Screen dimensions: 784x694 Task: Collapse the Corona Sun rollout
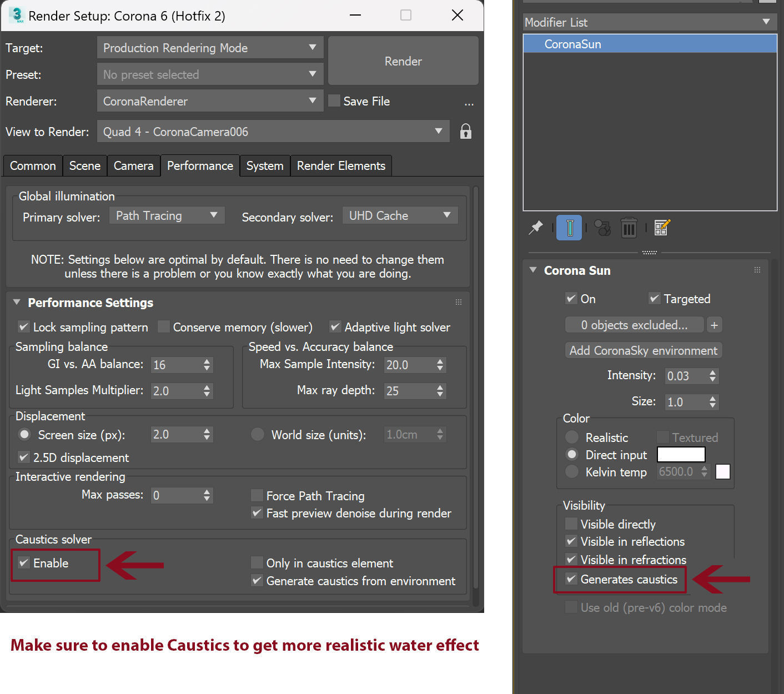pyautogui.click(x=533, y=270)
